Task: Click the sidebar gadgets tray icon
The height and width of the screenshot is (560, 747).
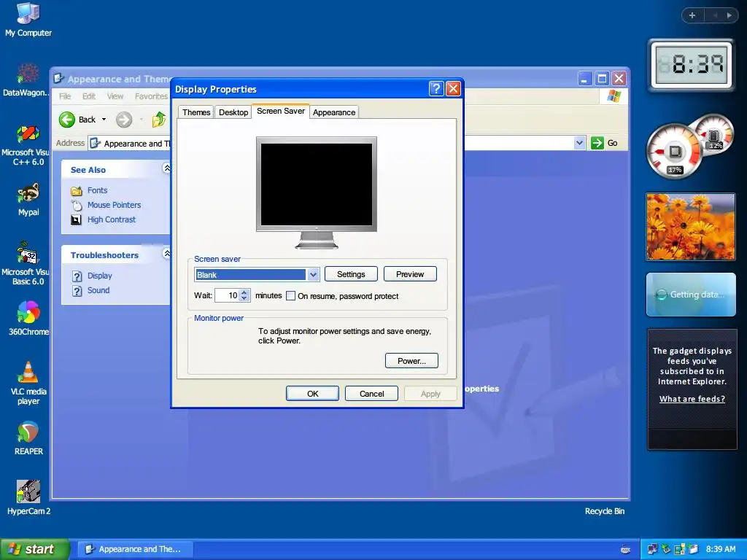Action: [680, 549]
